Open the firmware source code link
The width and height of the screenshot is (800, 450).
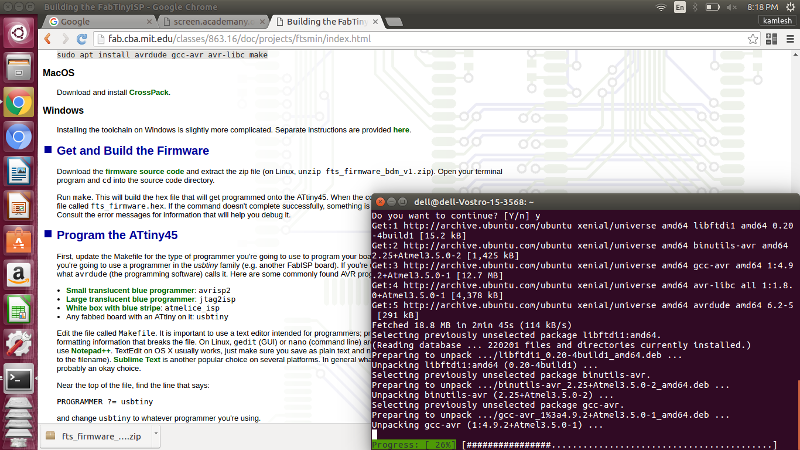[144, 171]
